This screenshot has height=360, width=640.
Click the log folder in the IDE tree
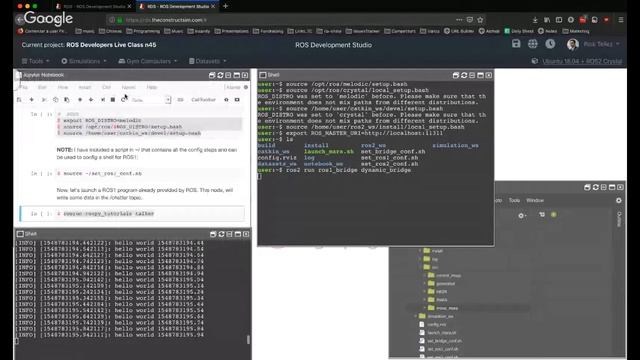click(x=435, y=259)
